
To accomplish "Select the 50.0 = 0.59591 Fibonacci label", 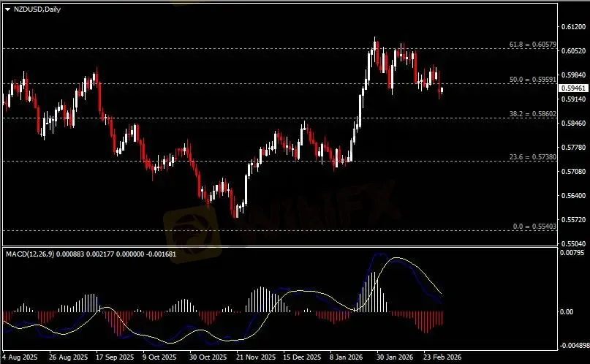I will pos(532,80).
